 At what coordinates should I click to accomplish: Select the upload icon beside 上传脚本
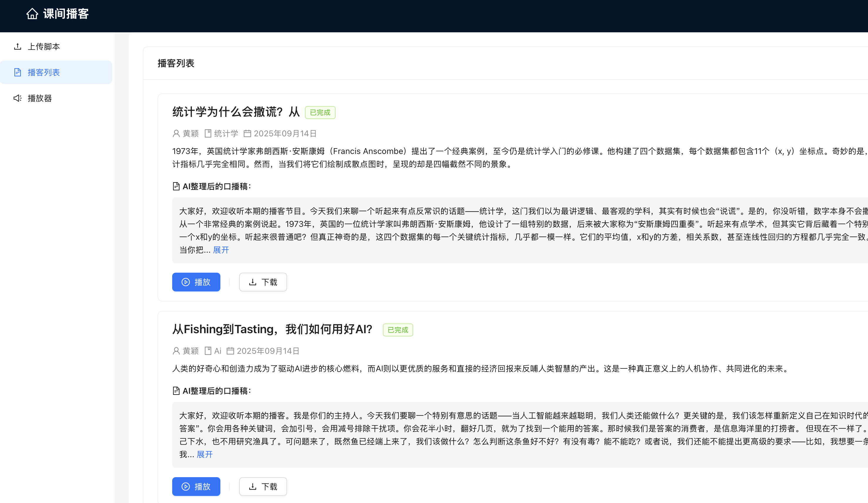pos(18,46)
